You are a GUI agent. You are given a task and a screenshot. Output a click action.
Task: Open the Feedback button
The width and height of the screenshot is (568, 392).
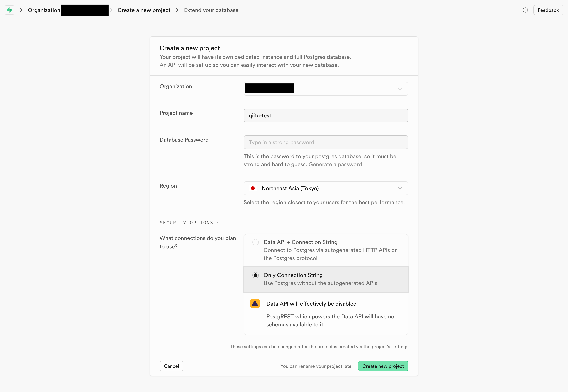tap(548, 10)
